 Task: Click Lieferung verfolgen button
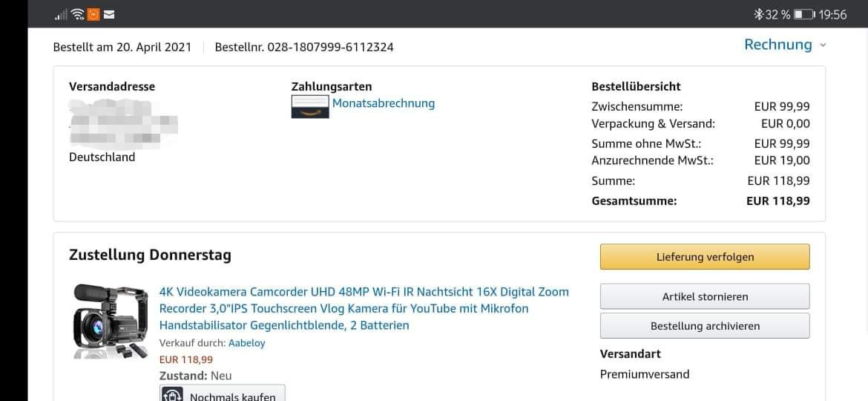[705, 257]
